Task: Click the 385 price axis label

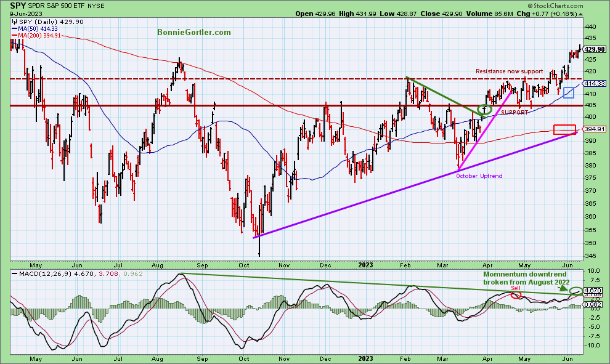Action: (590, 153)
